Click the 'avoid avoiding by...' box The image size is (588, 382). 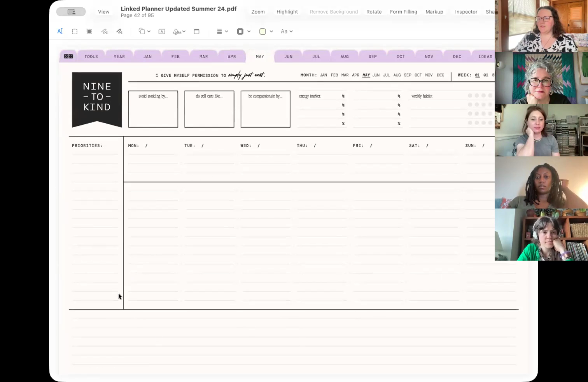(x=153, y=109)
